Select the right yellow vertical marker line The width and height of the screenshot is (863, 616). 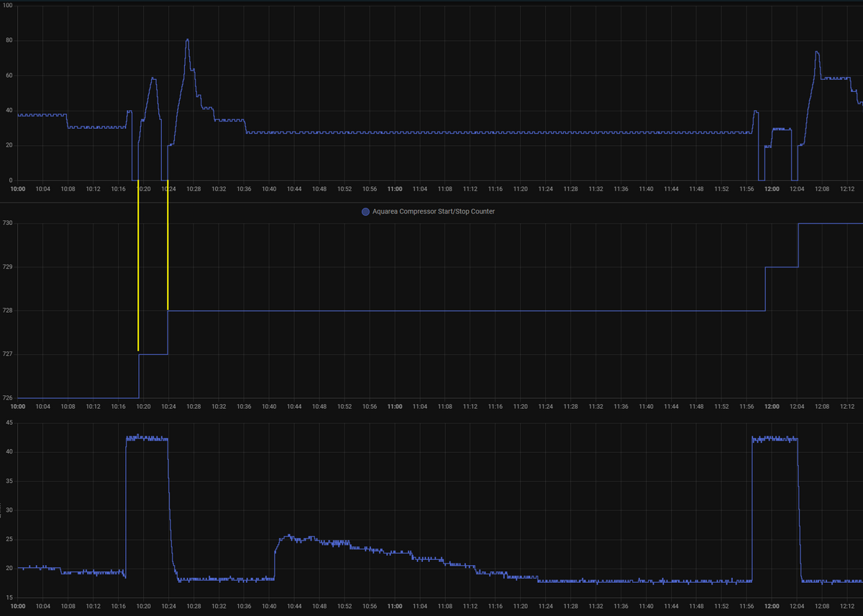(x=168, y=244)
